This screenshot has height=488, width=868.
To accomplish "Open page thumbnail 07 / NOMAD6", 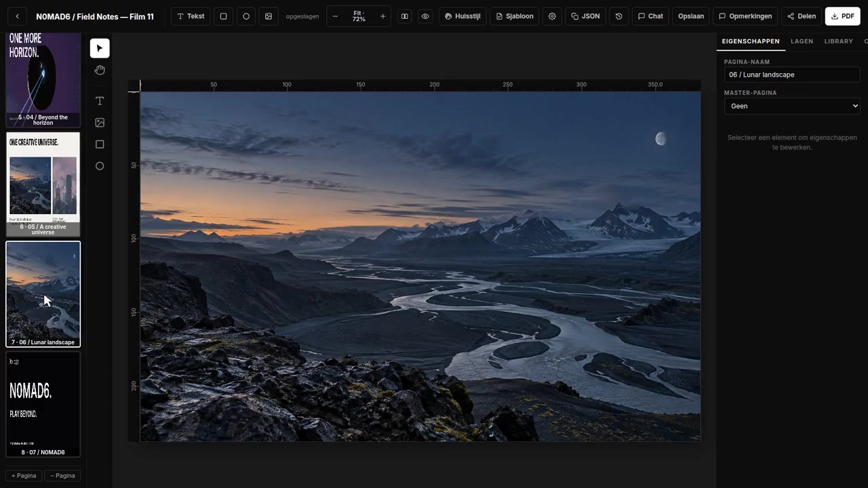I will tap(43, 404).
